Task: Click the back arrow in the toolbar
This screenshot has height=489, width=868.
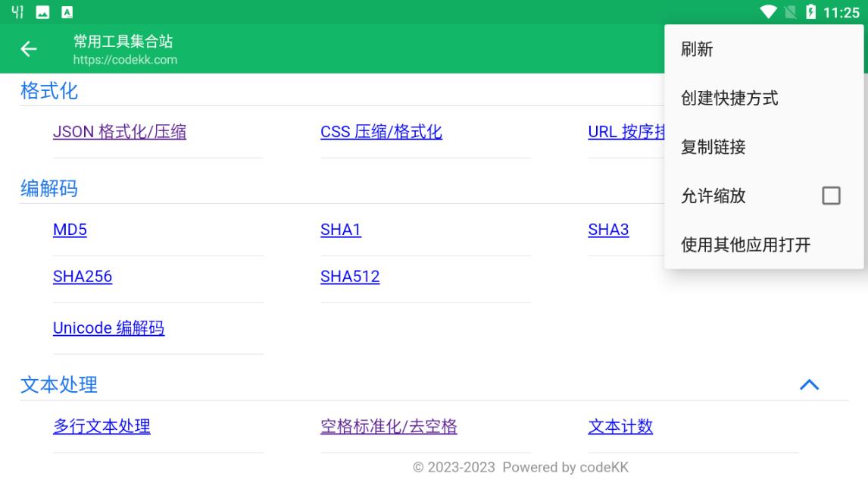Action: (28, 49)
